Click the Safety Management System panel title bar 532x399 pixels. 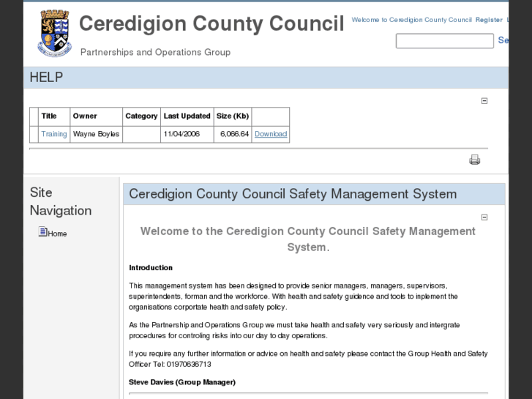pyautogui.click(x=314, y=194)
